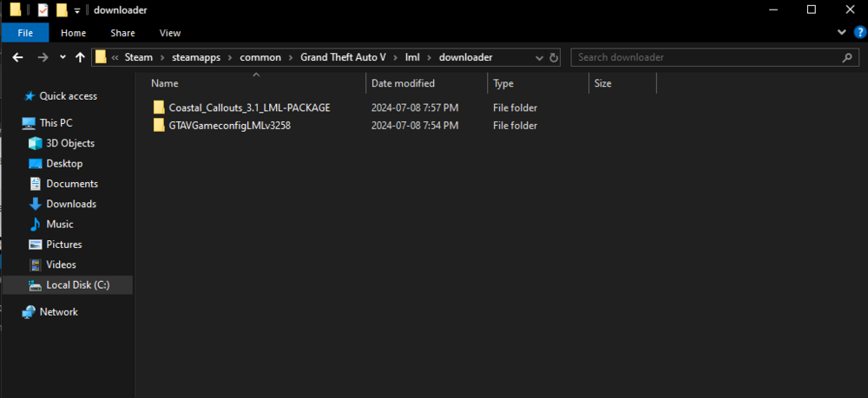Click the New folder icon in title bar
Viewport: 868px width, 398px height.
(62, 10)
